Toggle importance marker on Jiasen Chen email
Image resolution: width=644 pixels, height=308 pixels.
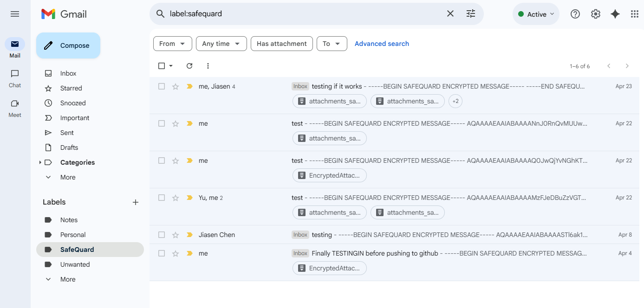click(x=189, y=235)
